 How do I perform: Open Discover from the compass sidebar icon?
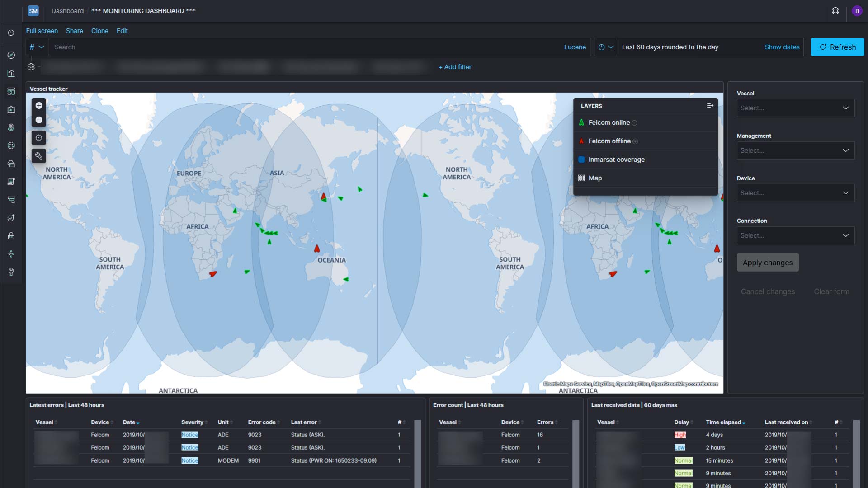(x=11, y=55)
